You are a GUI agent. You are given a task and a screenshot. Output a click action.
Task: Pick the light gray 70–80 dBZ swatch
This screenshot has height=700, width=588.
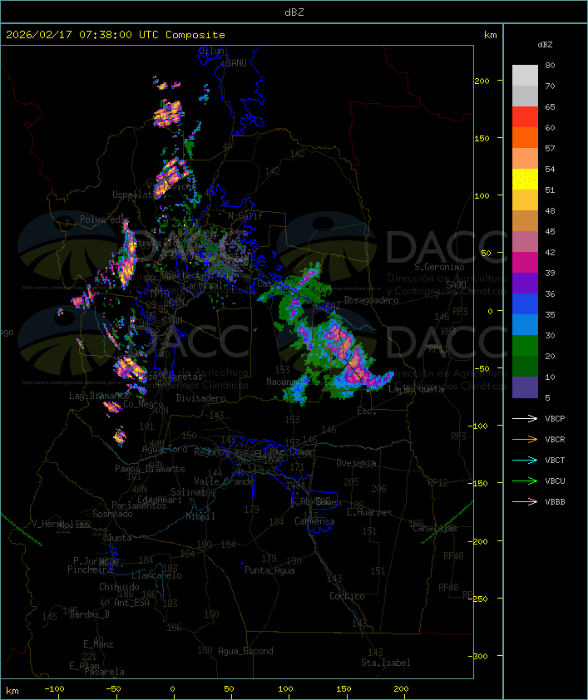pos(525,76)
